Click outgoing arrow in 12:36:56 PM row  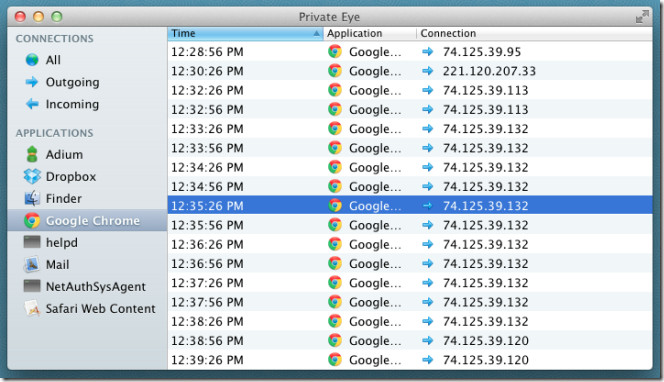(x=428, y=263)
